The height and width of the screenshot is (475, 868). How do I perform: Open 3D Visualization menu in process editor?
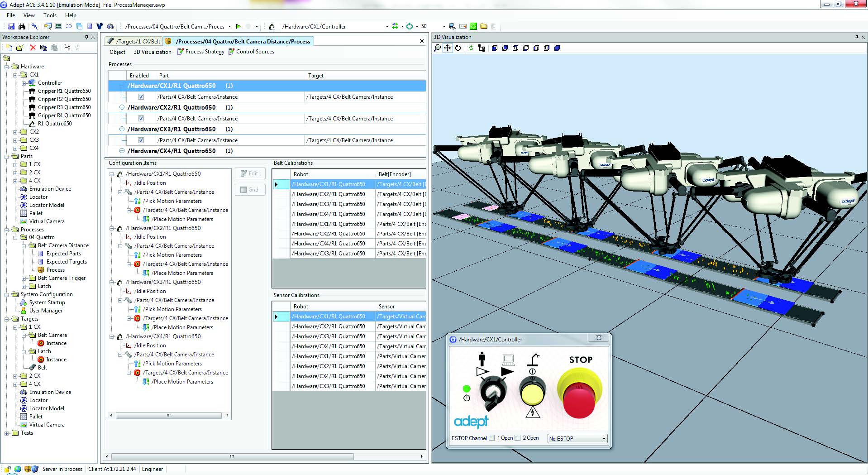tap(153, 52)
